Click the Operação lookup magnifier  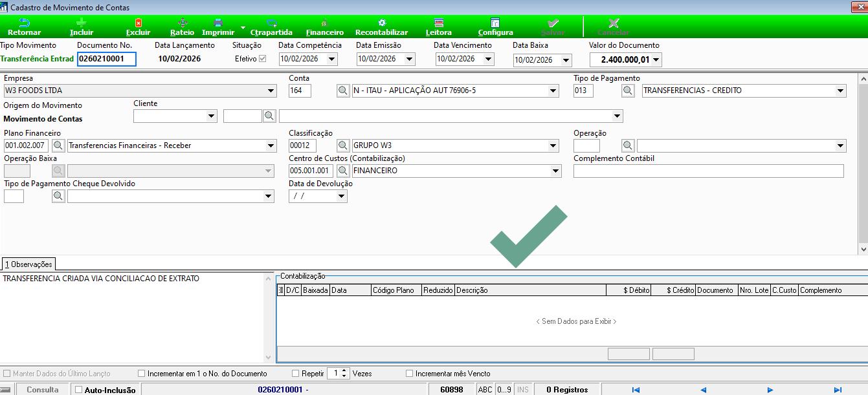pos(628,145)
